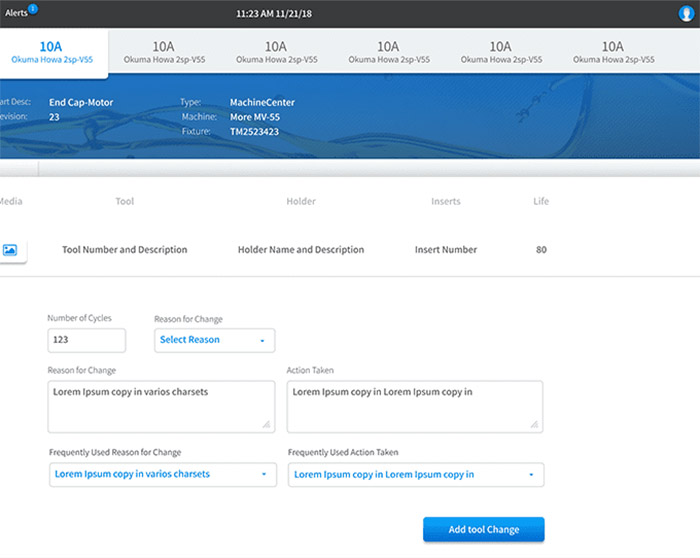
Task: Expand the Select Reason dropdown
Action: tap(214, 340)
